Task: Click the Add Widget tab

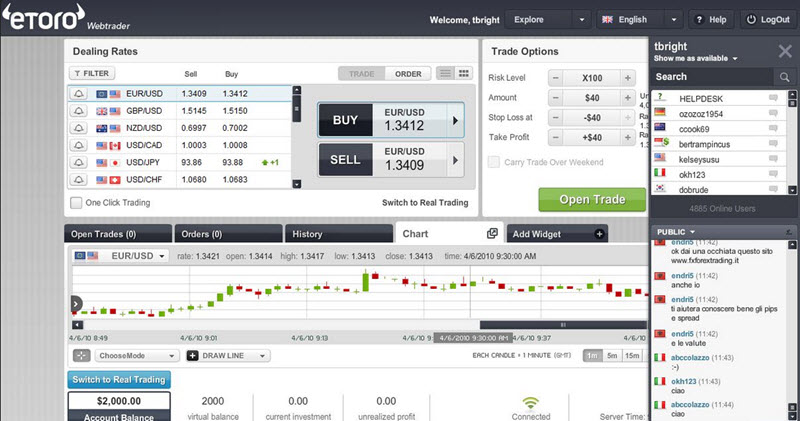Action: (x=557, y=234)
